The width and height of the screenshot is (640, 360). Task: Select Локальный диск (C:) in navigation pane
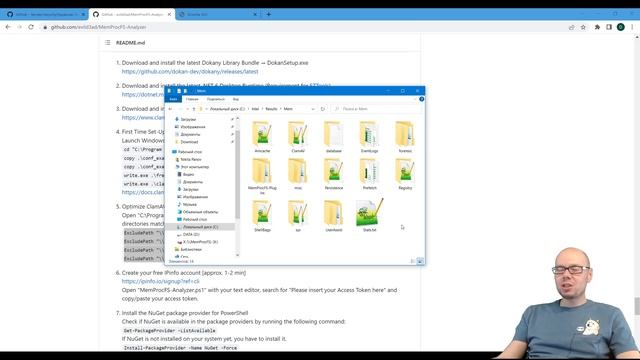pyautogui.click(x=200, y=227)
